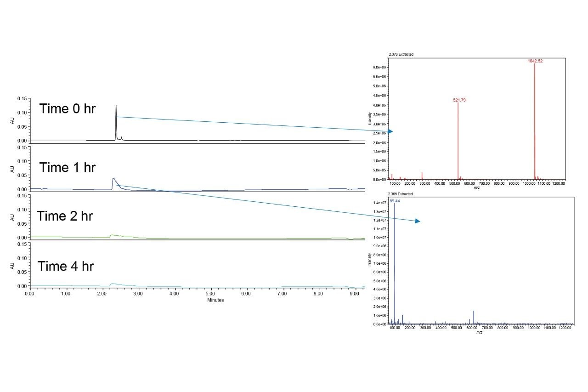Click the blue arrowhead pointing to the red spectrum

(x=390, y=131)
